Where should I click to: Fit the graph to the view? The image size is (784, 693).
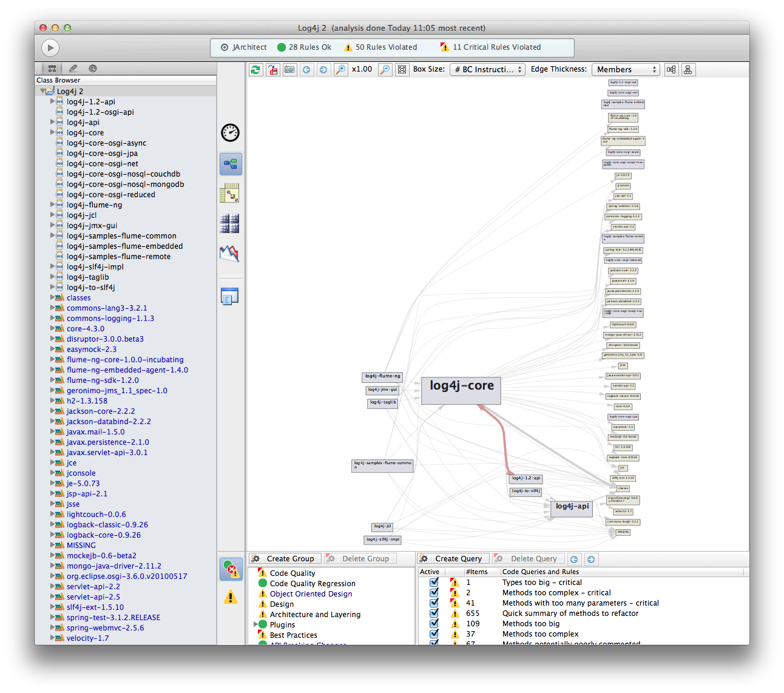(x=402, y=70)
